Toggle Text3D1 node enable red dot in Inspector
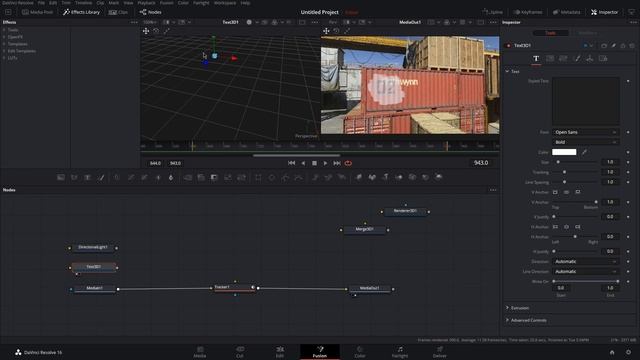 tap(508, 46)
